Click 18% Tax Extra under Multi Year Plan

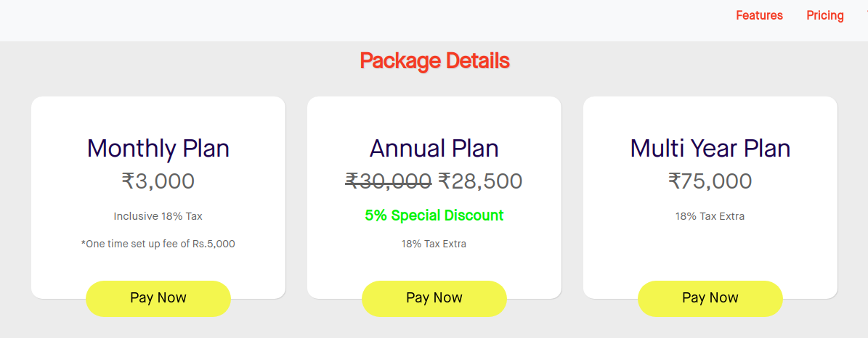tap(710, 216)
